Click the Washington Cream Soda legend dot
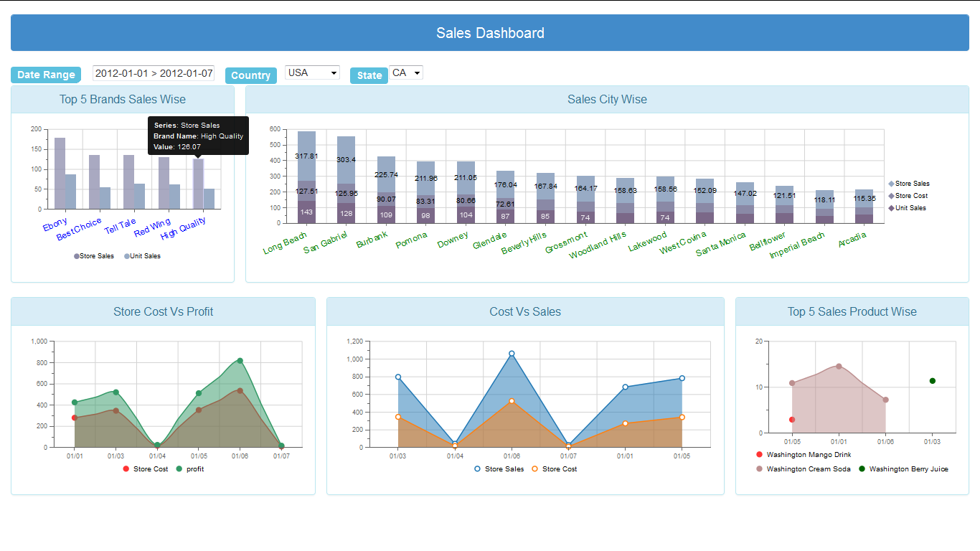This screenshot has width=980, height=551. [760, 469]
